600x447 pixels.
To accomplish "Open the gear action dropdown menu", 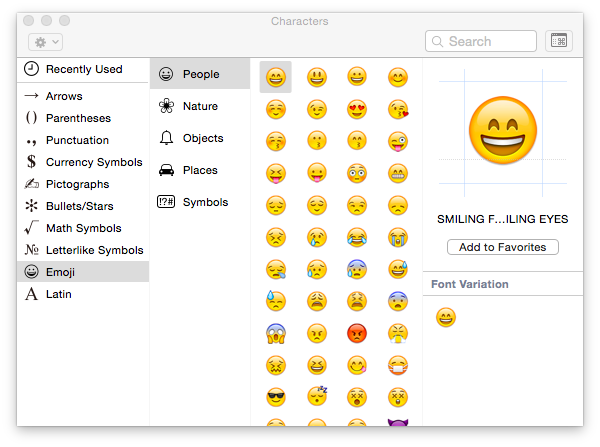I will (46, 41).
